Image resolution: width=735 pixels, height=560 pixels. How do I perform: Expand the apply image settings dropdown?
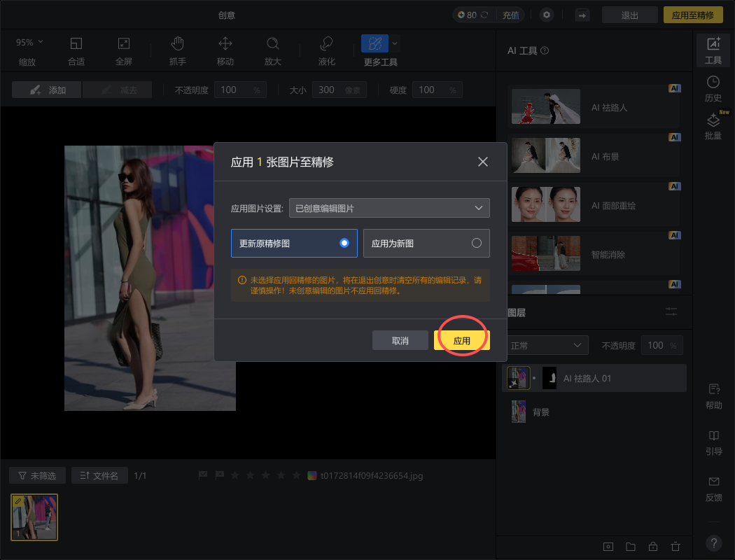(389, 208)
